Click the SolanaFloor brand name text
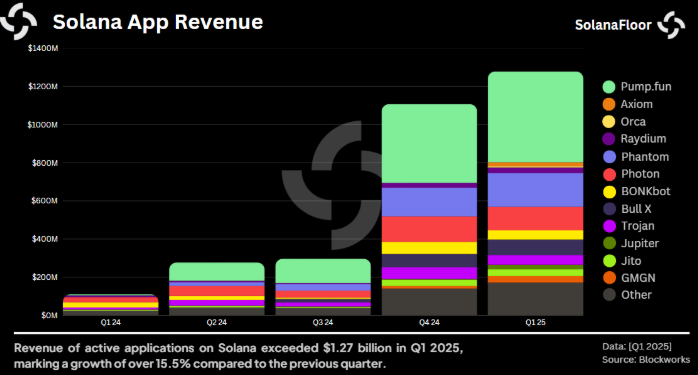Image resolution: width=698 pixels, height=375 pixels. click(x=613, y=25)
